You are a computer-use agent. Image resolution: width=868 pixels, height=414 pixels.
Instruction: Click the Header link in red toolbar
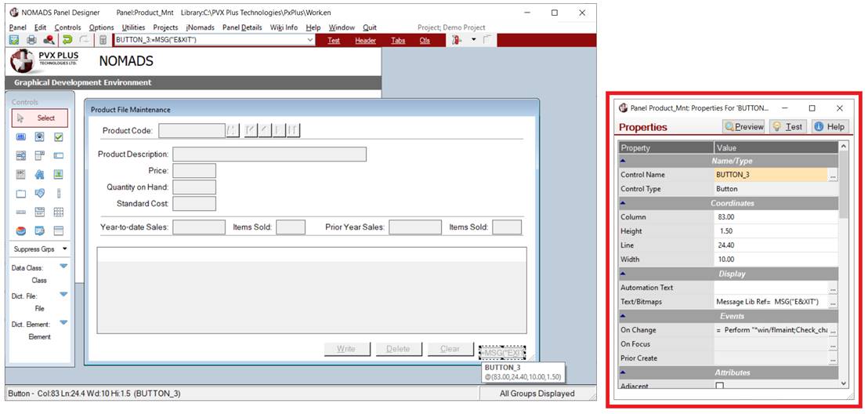[365, 40]
